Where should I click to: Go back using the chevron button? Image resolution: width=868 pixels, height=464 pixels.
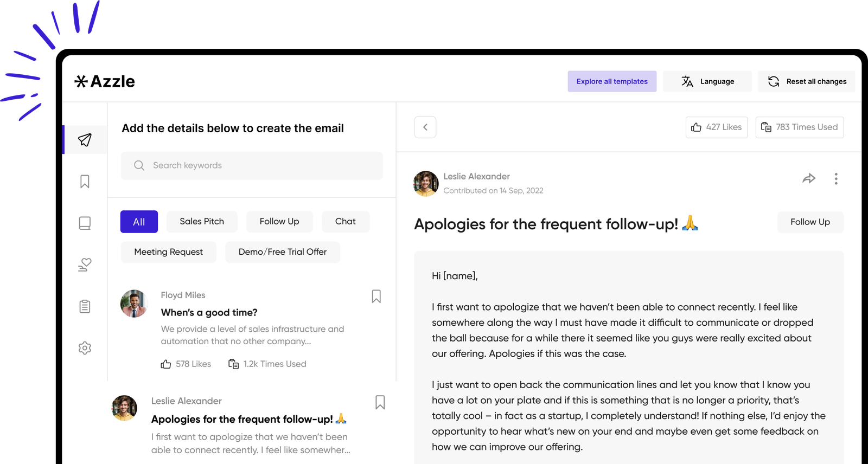click(425, 127)
